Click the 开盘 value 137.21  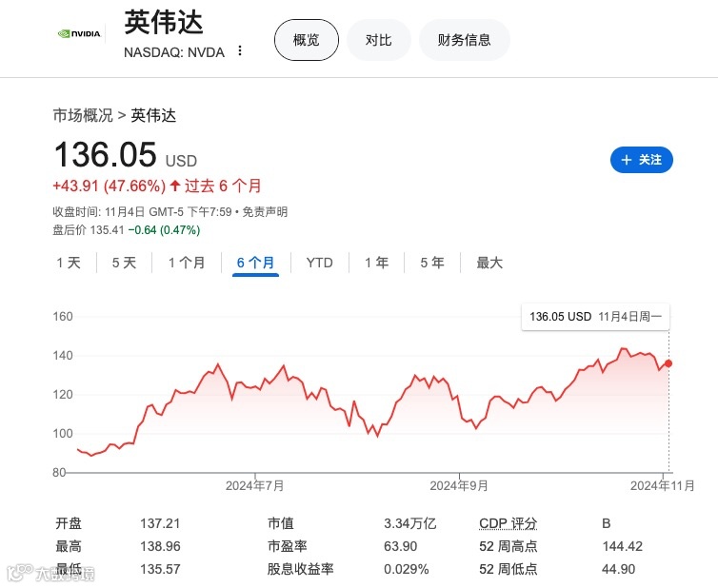(x=160, y=523)
